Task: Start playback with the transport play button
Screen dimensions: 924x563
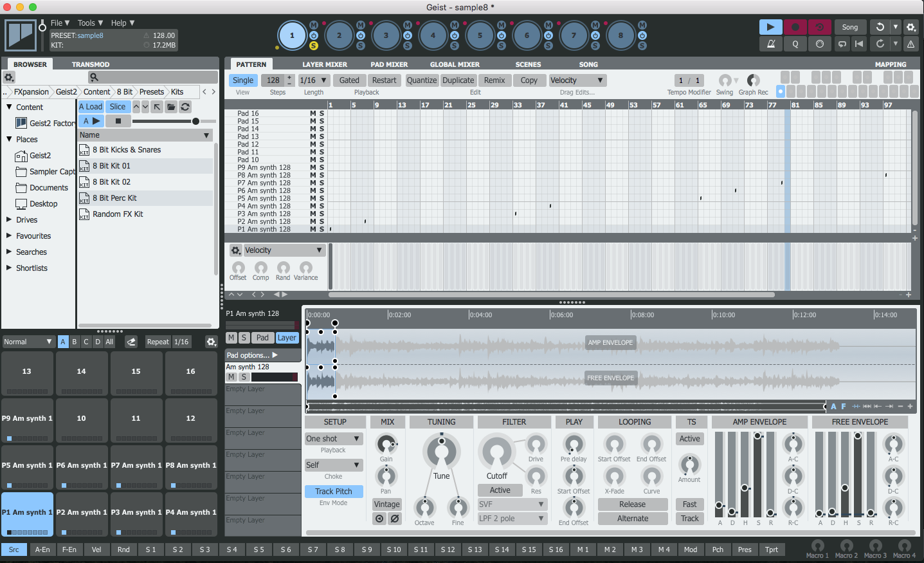Action: (x=770, y=27)
